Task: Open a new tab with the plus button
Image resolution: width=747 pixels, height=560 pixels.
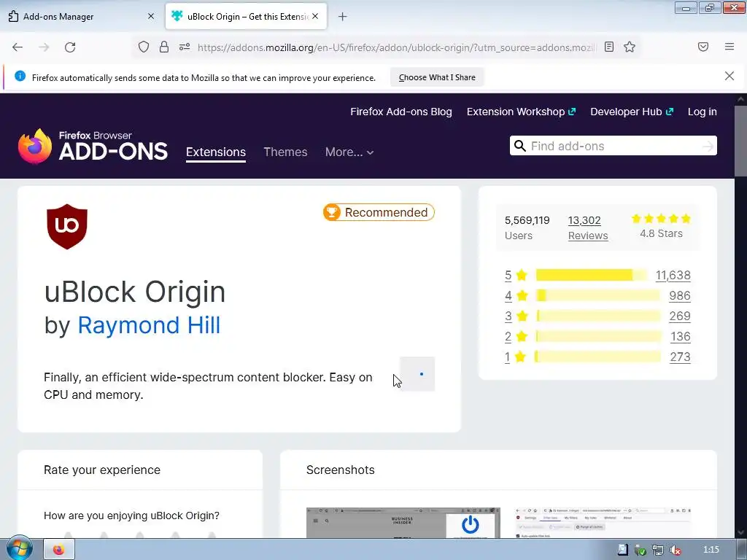Action: coord(343,17)
